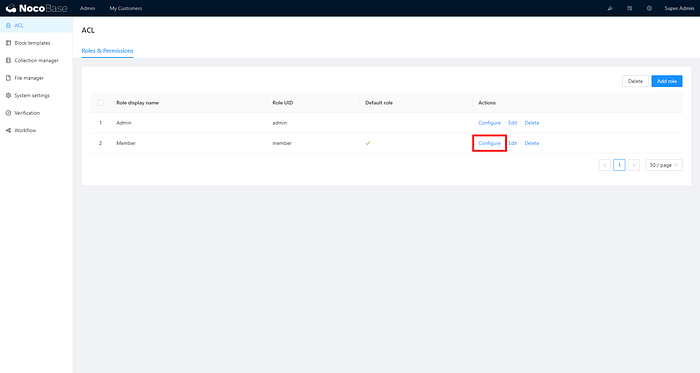Click Configure for the Member role
The width and height of the screenshot is (700, 373).
(489, 143)
